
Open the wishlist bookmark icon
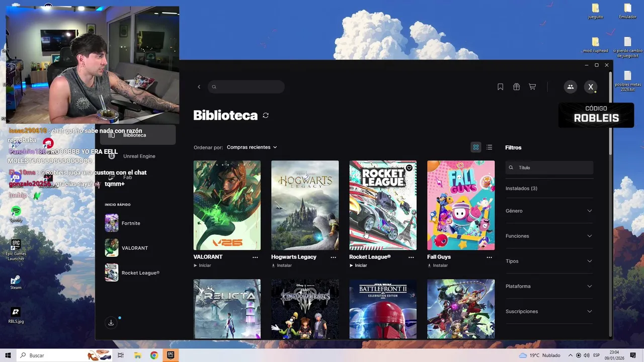pos(500,87)
